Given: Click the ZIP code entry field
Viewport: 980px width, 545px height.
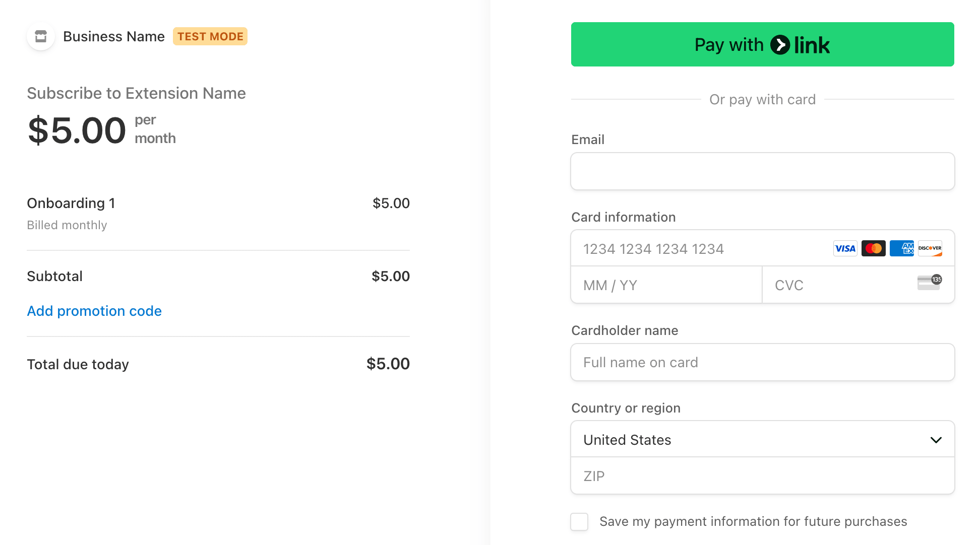Looking at the screenshot, I should tap(762, 475).
